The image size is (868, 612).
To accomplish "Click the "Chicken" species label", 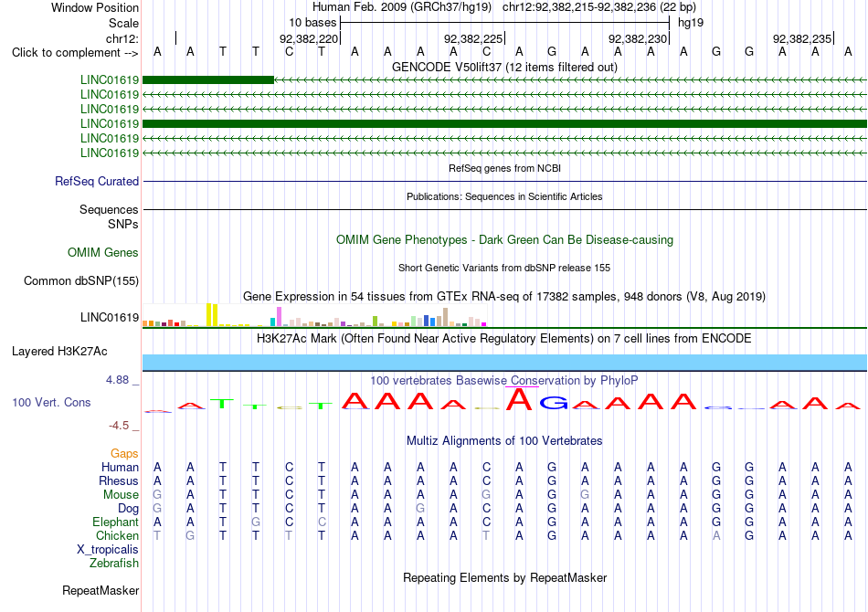I will 117,535.
